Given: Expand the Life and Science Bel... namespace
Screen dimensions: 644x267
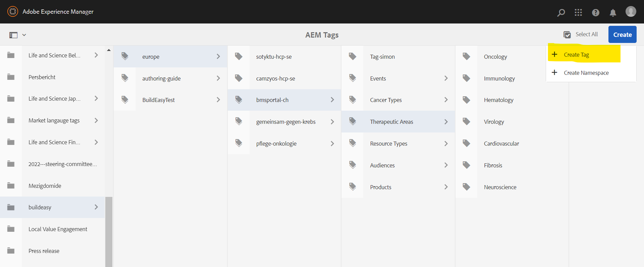Looking at the screenshot, I should tap(96, 55).
